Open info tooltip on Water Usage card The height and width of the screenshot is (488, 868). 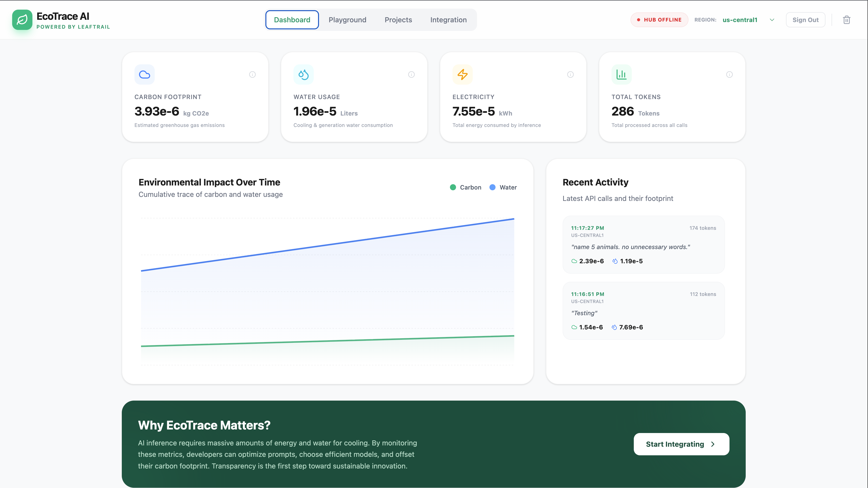click(x=411, y=74)
